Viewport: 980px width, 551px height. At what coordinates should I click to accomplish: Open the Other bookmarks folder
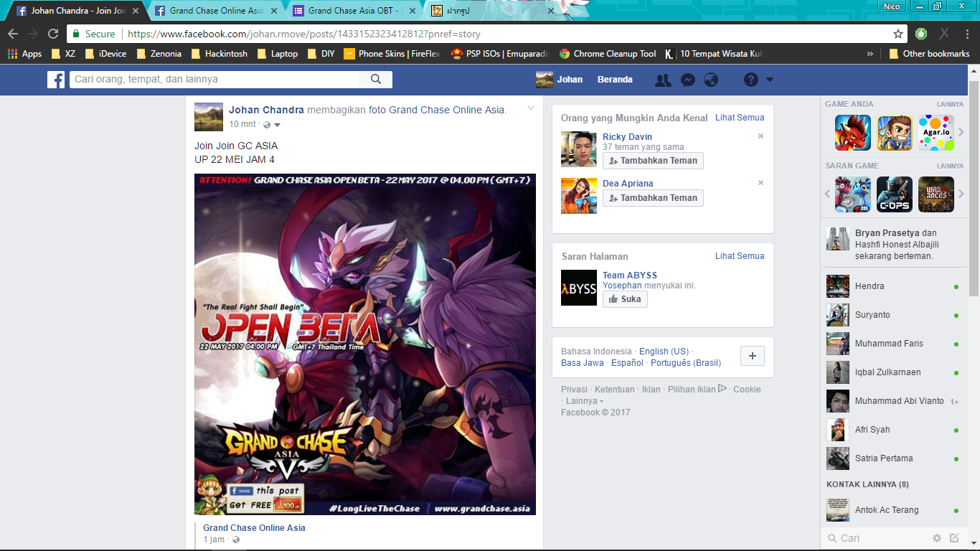929,54
